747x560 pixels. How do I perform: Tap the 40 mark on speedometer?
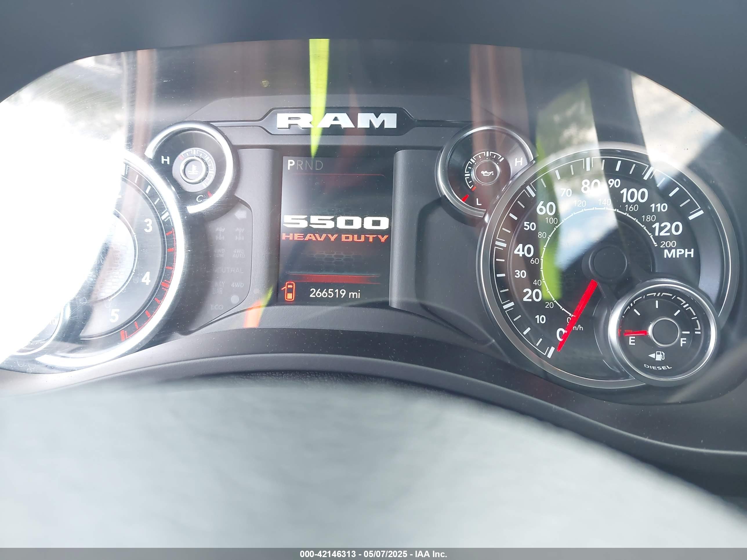[x=524, y=251]
